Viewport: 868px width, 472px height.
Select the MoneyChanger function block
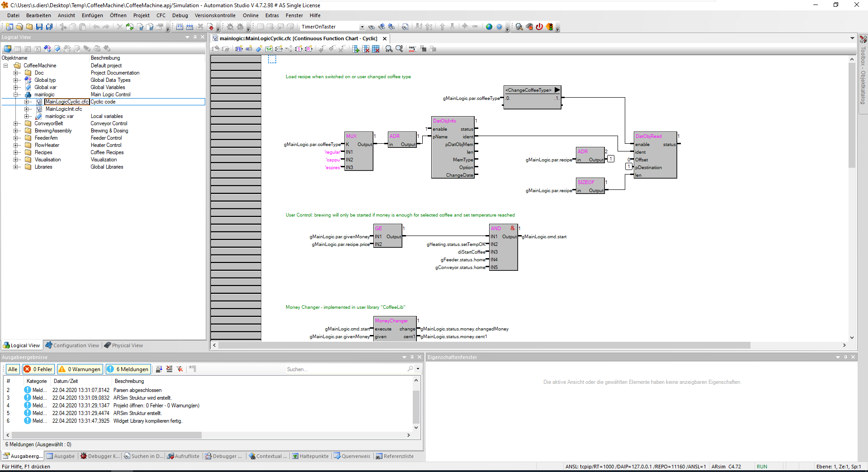[395, 329]
